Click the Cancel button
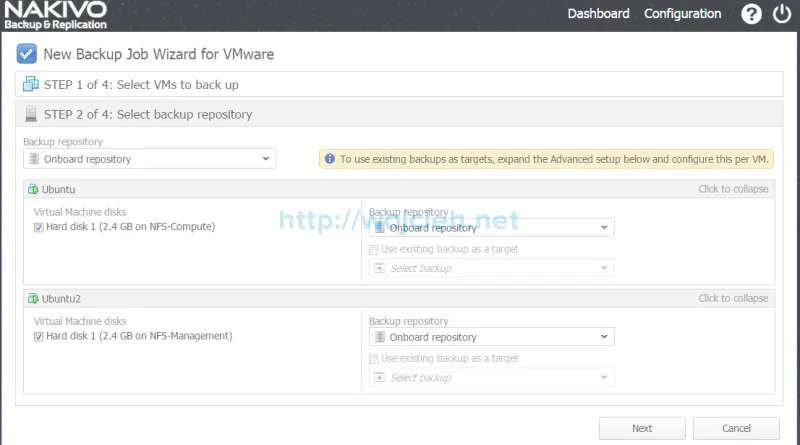This screenshot has width=800, height=445. pos(736,428)
